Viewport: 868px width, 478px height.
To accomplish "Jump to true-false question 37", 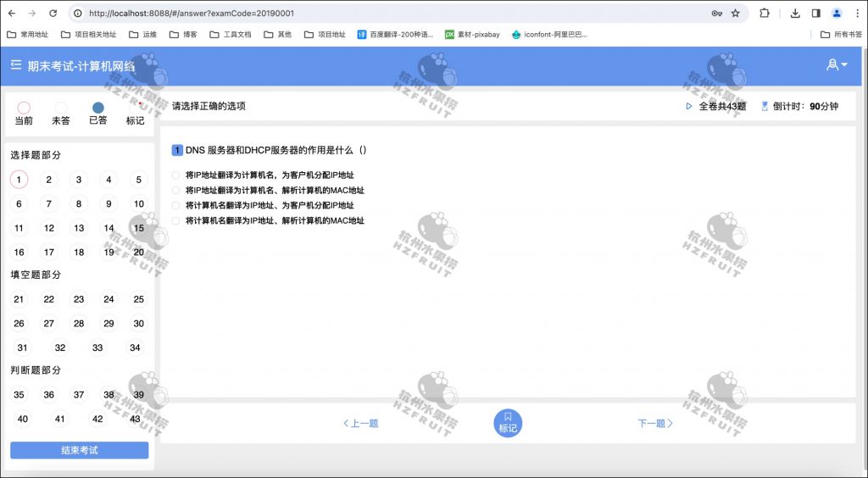I will click(x=79, y=395).
